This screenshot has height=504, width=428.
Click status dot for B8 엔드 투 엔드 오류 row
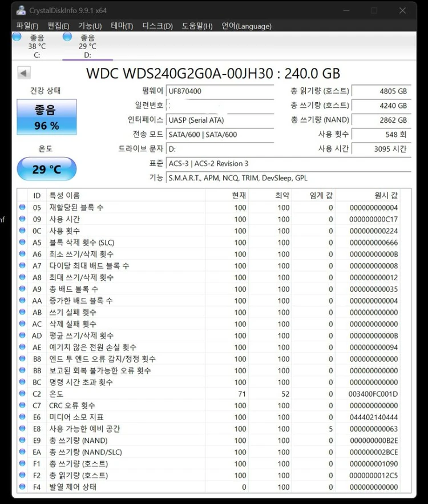pos(22,358)
